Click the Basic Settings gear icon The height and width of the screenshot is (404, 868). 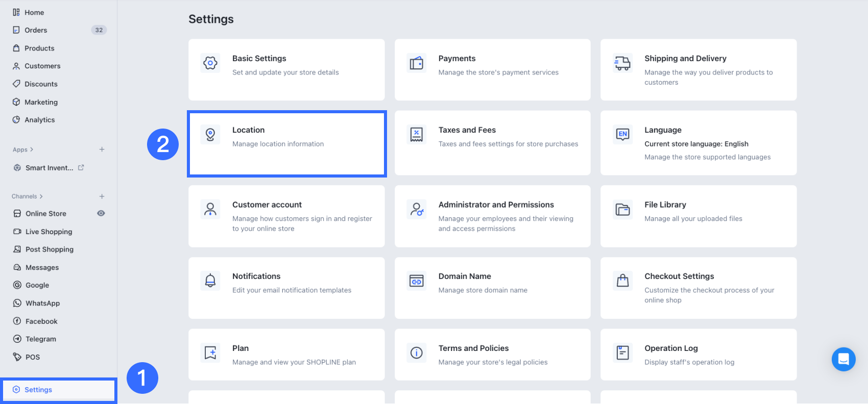point(210,63)
